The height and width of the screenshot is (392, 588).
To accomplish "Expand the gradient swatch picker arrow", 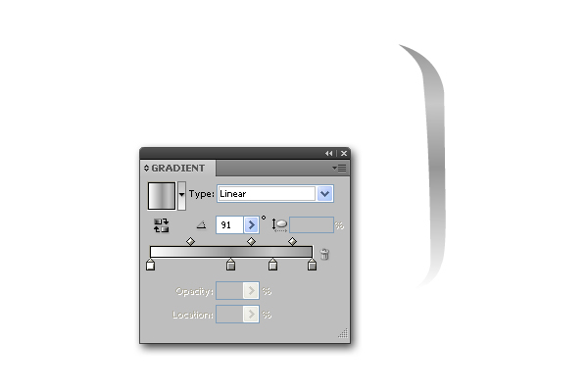I will pos(181,195).
